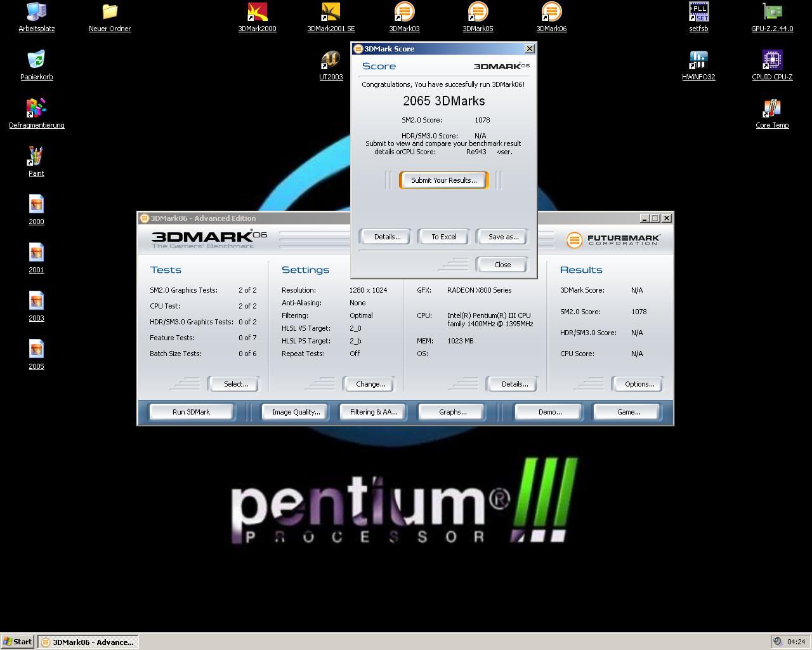Click the Game button
Viewport: 812px width, 650px height.
click(x=629, y=412)
